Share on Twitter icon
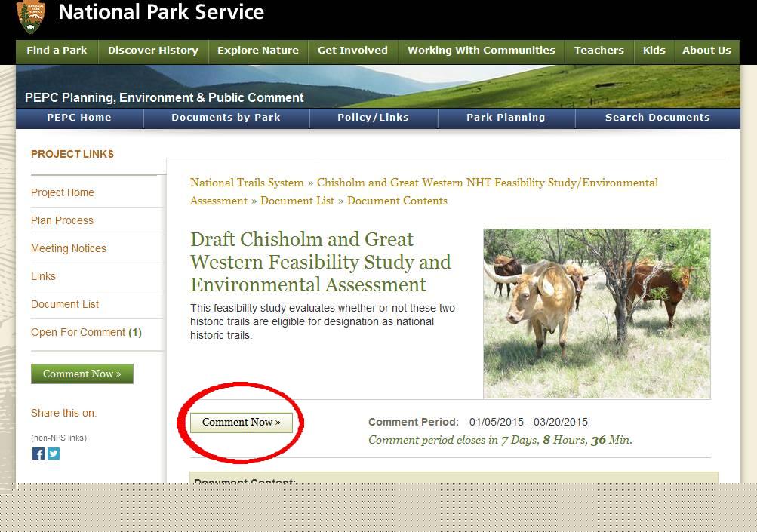 pyautogui.click(x=54, y=454)
